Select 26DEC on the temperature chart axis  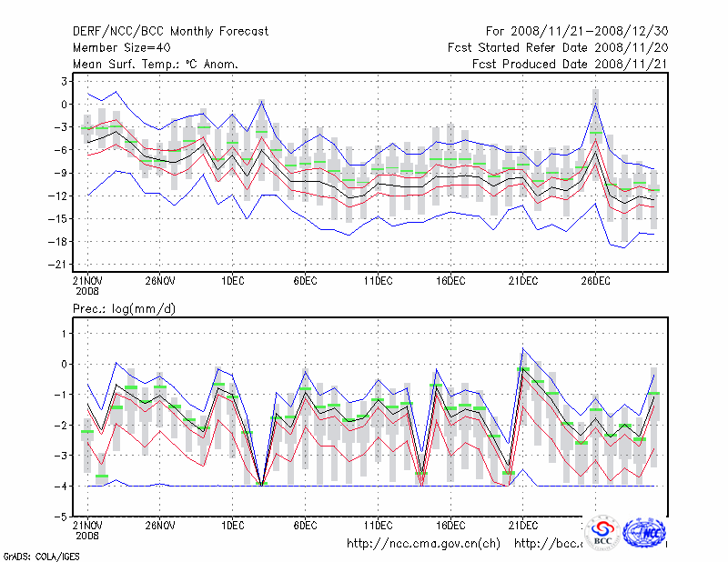point(595,281)
